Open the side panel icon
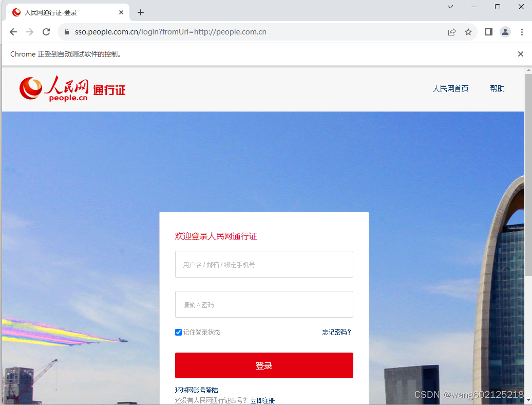The image size is (532, 405). click(488, 32)
